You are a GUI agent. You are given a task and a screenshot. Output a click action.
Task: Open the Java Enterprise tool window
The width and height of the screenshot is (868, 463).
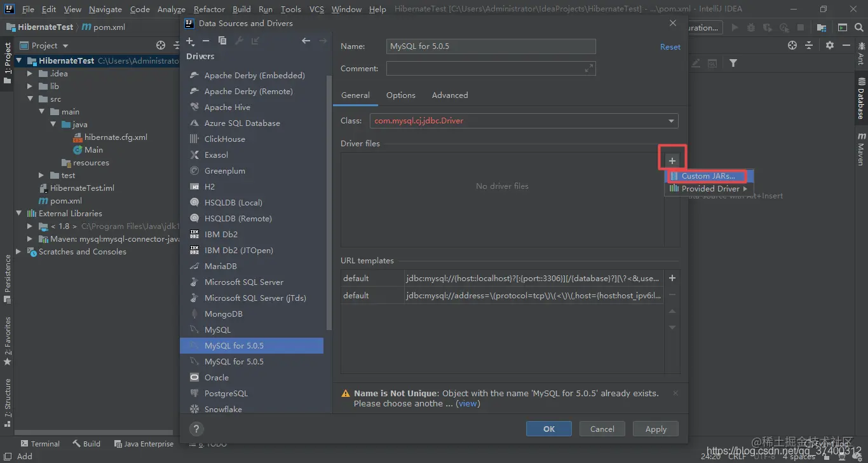pyautogui.click(x=144, y=444)
